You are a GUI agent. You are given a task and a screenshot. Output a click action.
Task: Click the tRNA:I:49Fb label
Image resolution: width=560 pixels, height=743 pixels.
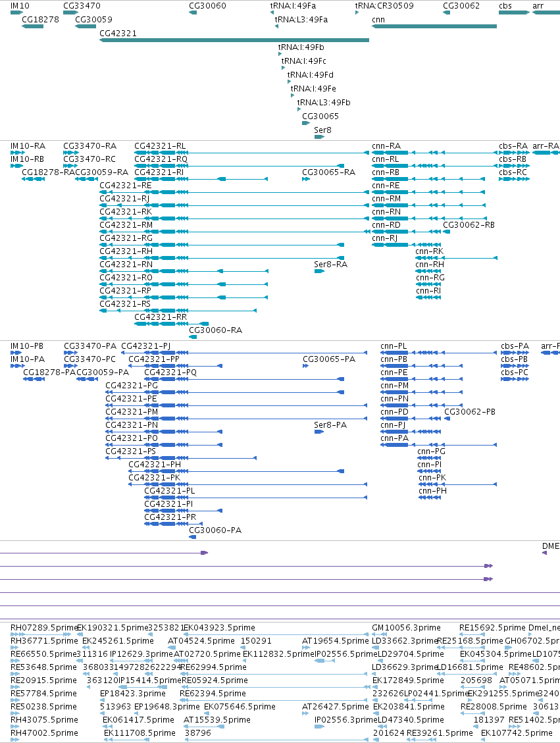tap(301, 47)
